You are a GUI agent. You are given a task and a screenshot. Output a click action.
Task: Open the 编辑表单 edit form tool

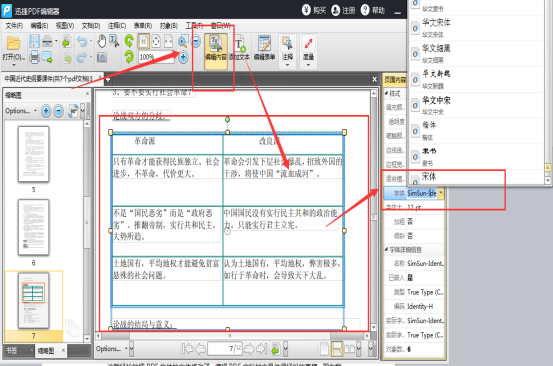pos(264,48)
